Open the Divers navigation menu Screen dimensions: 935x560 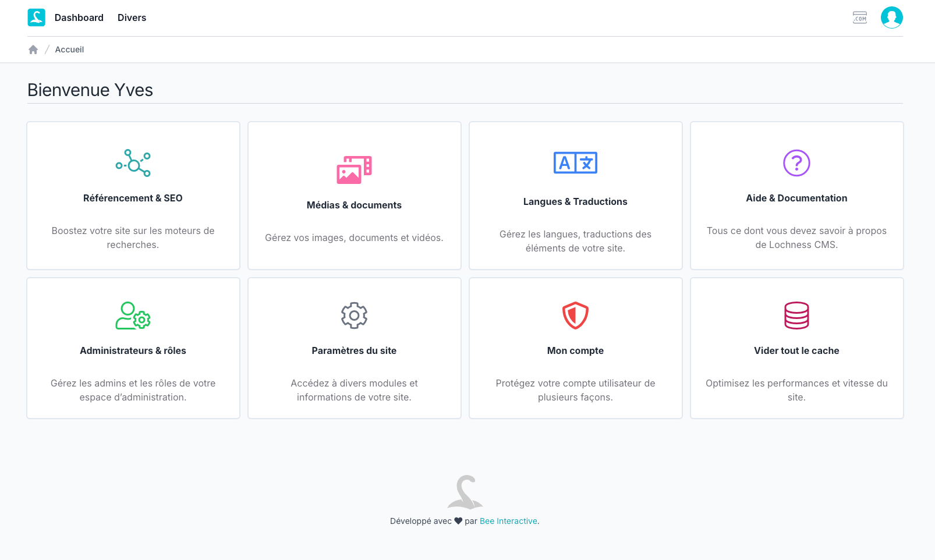click(132, 17)
